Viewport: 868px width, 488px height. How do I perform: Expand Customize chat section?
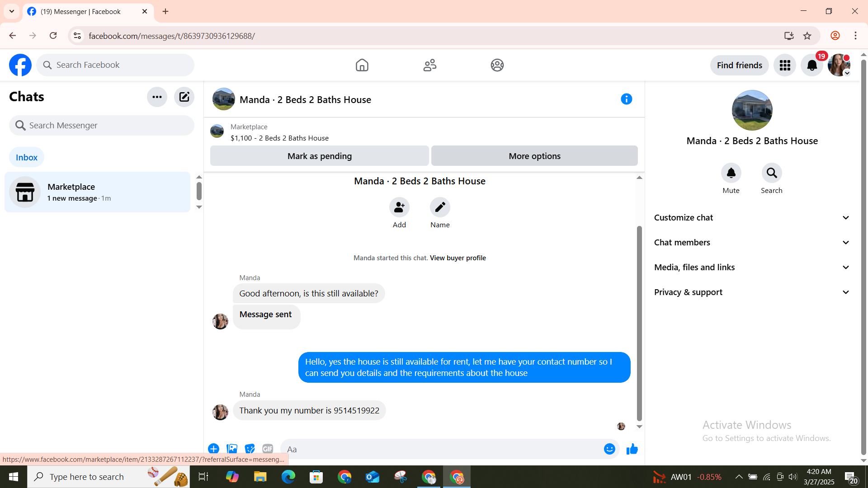[752, 218]
